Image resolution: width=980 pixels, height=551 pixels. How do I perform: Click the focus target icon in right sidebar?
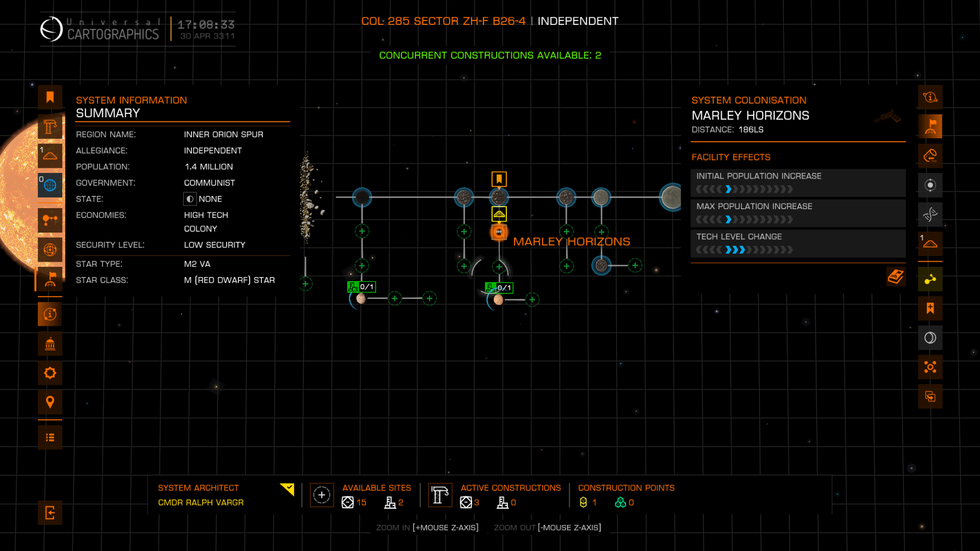click(930, 367)
